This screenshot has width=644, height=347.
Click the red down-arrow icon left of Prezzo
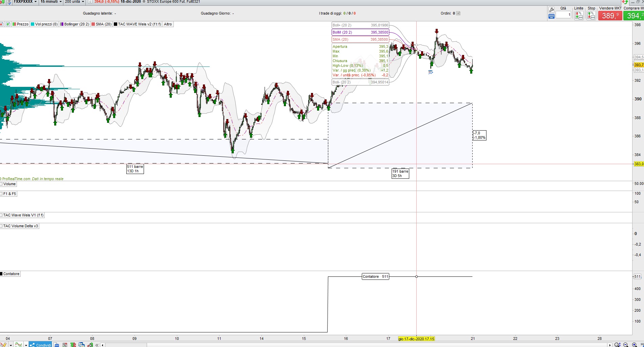tap(2, 24)
